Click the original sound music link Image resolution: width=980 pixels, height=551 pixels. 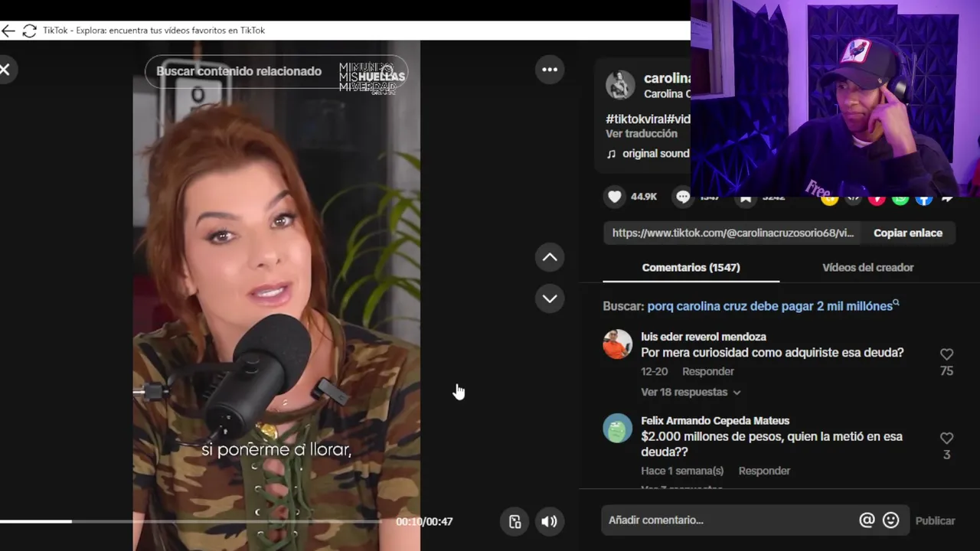point(648,153)
